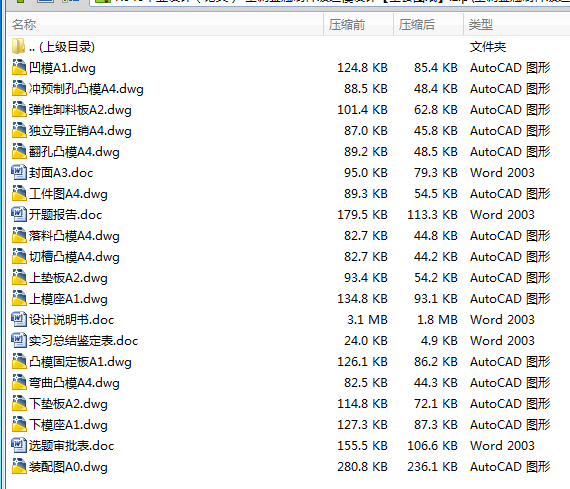Select file name 上垫板A2.dwg
This screenshot has height=489, width=570.
(x=68, y=278)
